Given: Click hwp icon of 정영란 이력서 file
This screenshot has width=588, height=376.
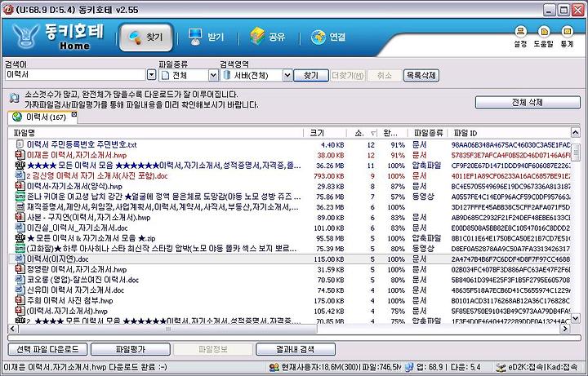Looking at the screenshot, I should tap(20, 269).
